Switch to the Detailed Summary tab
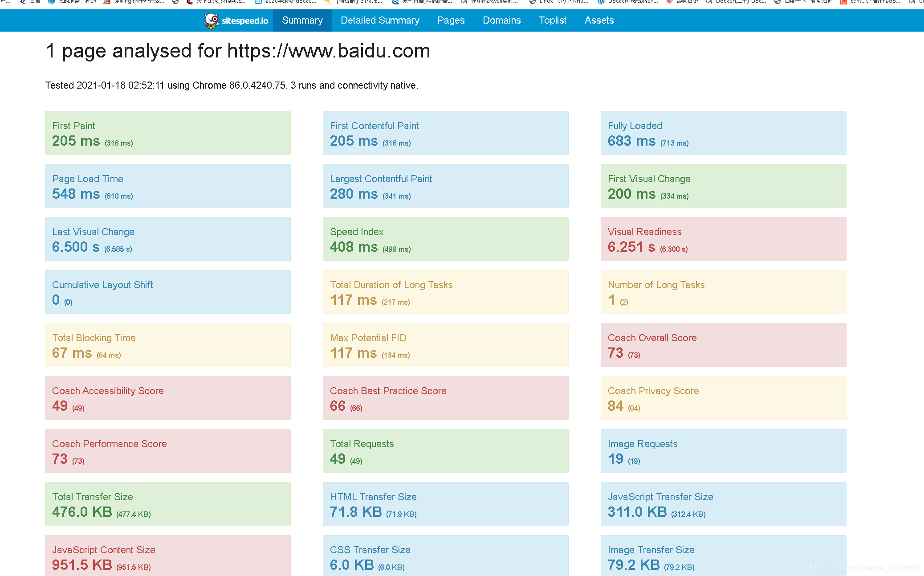The height and width of the screenshot is (576, 924). 380,20
